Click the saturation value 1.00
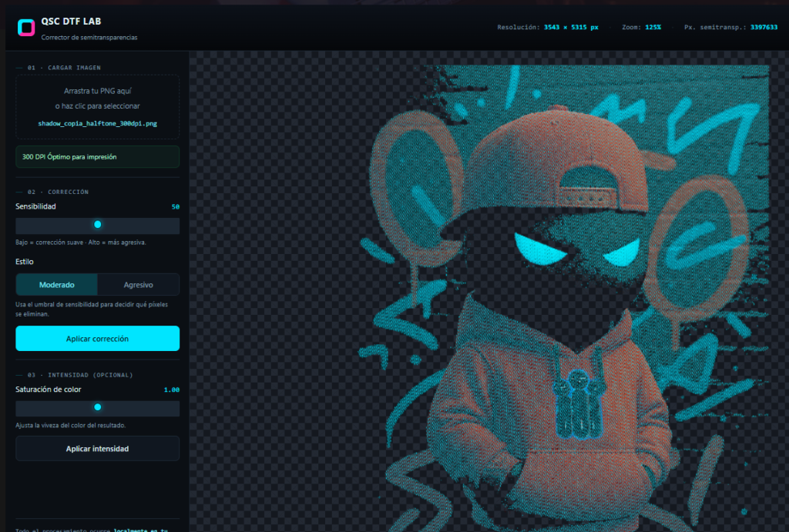This screenshot has height=532, width=789. click(x=172, y=390)
